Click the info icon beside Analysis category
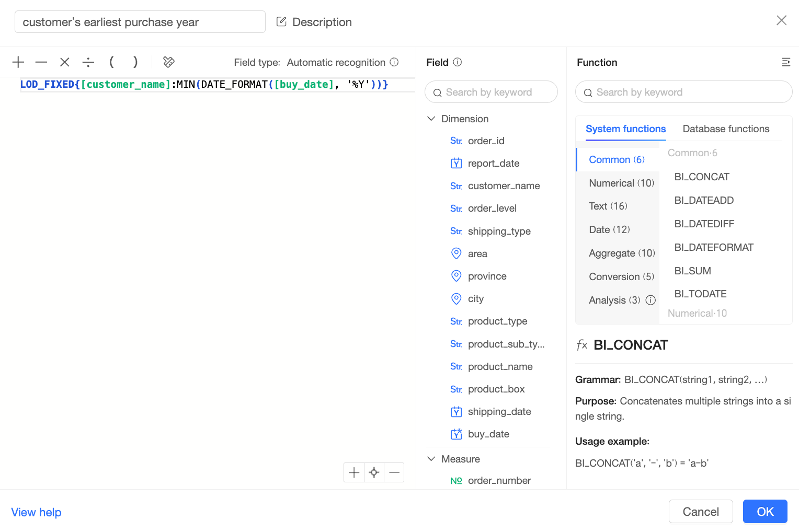The height and width of the screenshot is (532, 799). click(650, 300)
